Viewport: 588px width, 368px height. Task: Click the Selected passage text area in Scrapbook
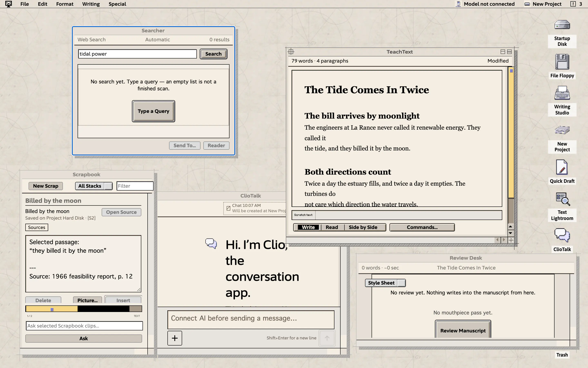pyautogui.click(x=83, y=264)
